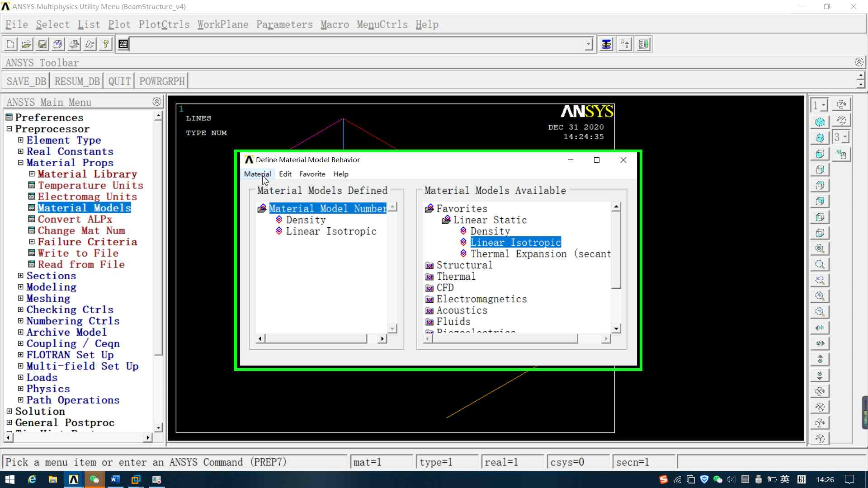Expand the Element Type tree node
The width and height of the screenshot is (868, 488).
pyautogui.click(x=20, y=140)
